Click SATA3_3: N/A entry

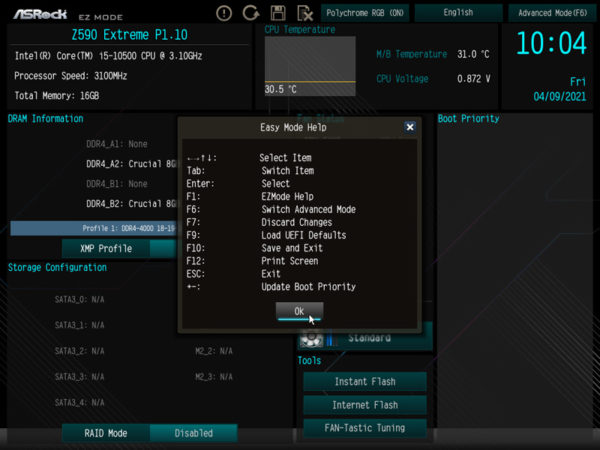(80, 377)
